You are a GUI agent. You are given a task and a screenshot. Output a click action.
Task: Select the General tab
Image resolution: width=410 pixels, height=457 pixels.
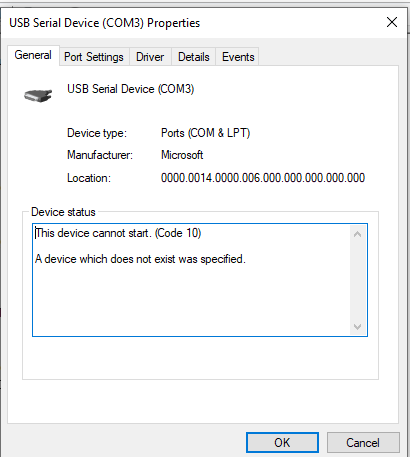coord(33,55)
